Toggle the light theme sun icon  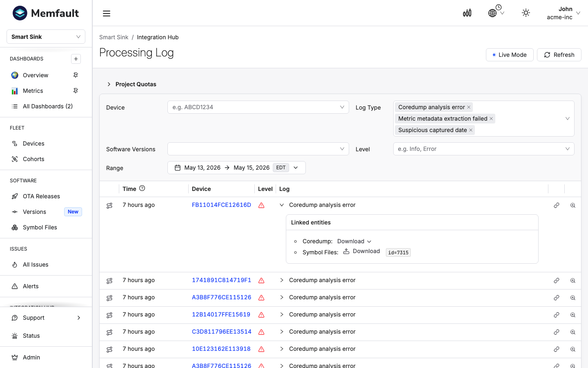[x=526, y=13]
